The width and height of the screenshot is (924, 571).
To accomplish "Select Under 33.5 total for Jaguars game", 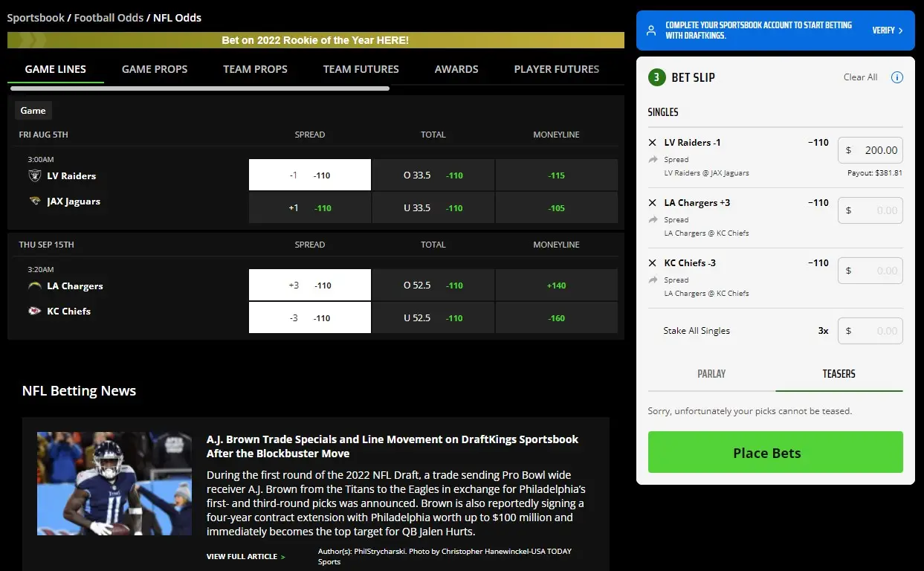I will coord(433,208).
